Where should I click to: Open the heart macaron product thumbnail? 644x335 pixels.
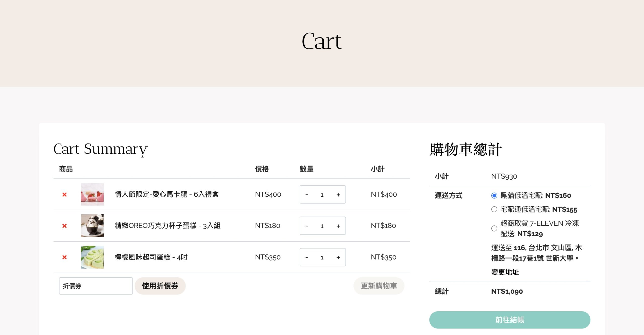(92, 194)
